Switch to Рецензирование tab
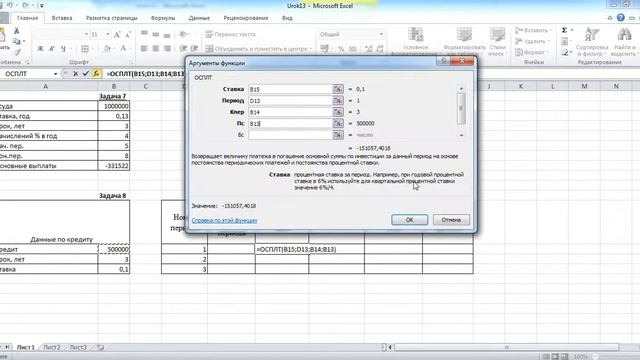The image size is (640, 360). (246, 18)
